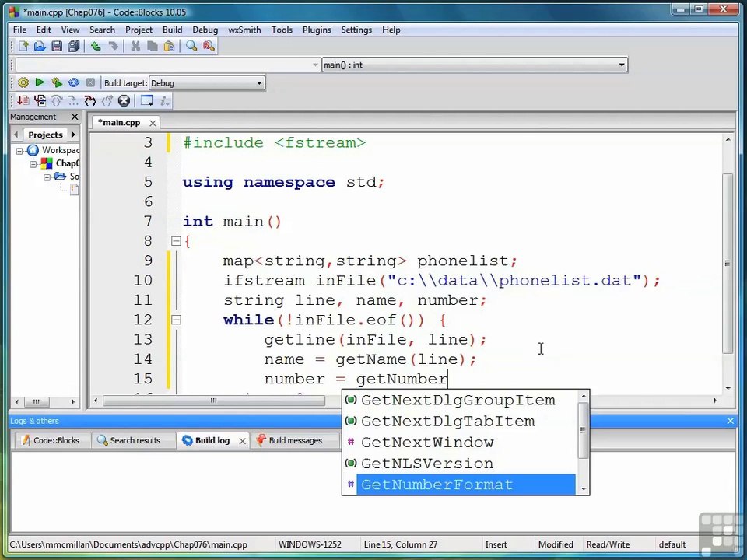747x560 pixels.
Task: Open the Edit menu
Action: click(44, 30)
